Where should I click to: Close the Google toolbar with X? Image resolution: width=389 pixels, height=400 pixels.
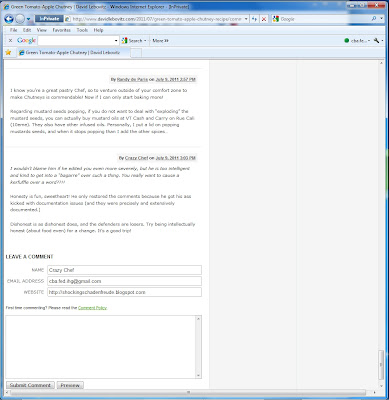10,40
